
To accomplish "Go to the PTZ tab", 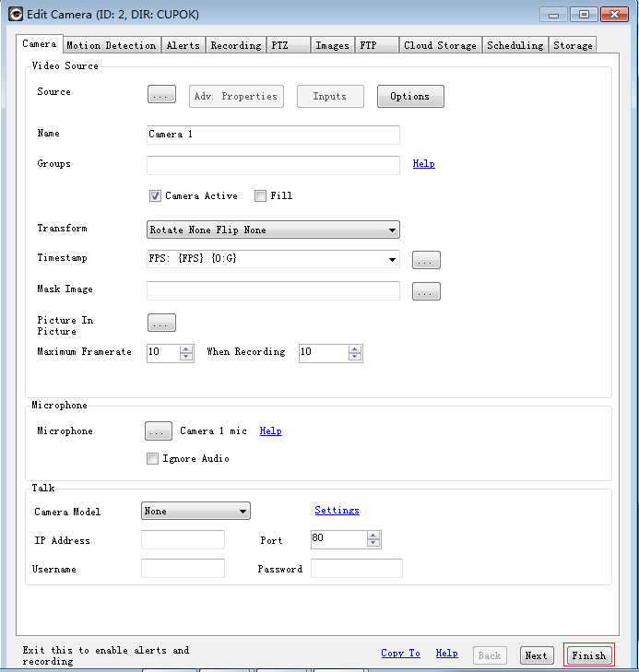I will (279, 45).
